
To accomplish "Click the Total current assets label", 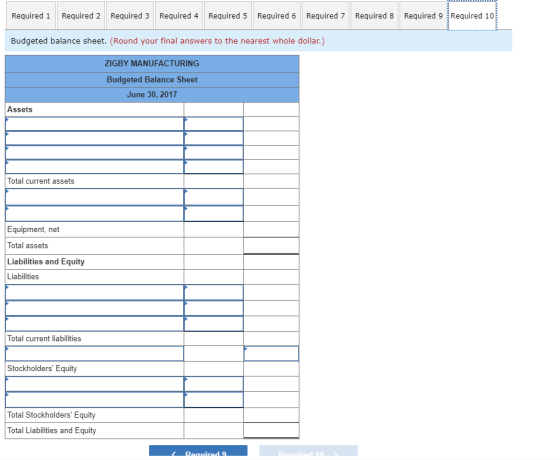I will [41, 181].
